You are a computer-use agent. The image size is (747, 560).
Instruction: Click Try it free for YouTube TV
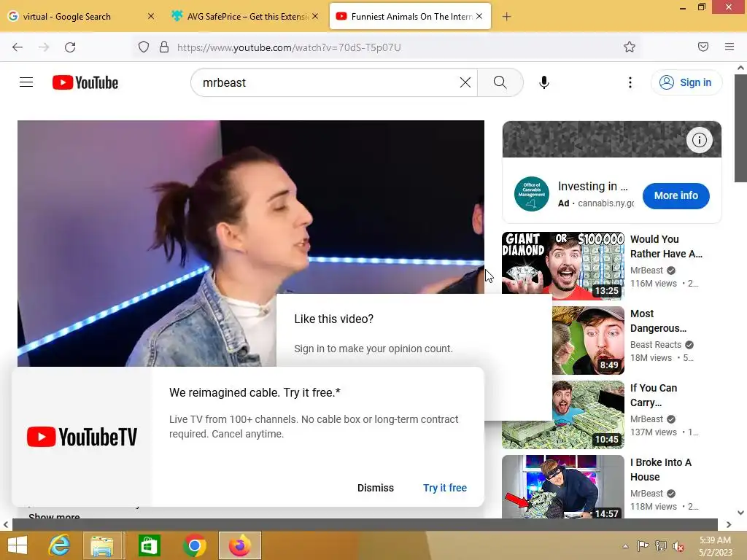(444, 488)
